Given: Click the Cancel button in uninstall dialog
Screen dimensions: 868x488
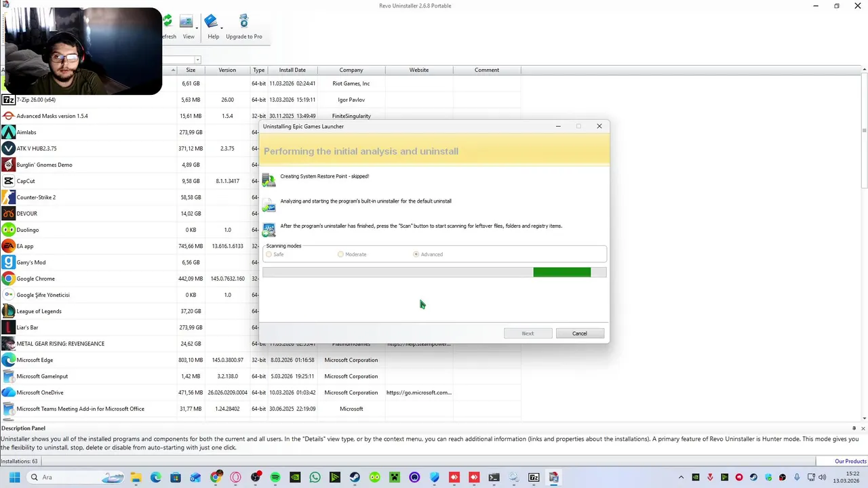Looking at the screenshot, I should (x=580, y=333).
